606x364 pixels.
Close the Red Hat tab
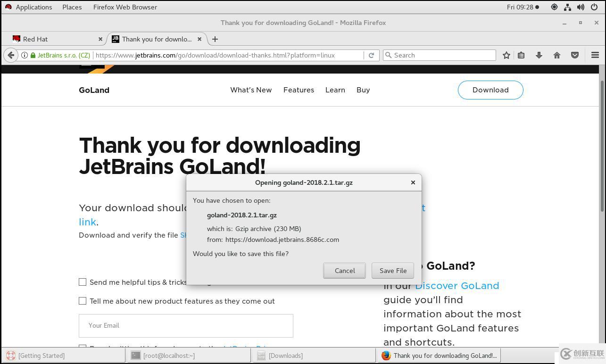[x=100, y=39]
